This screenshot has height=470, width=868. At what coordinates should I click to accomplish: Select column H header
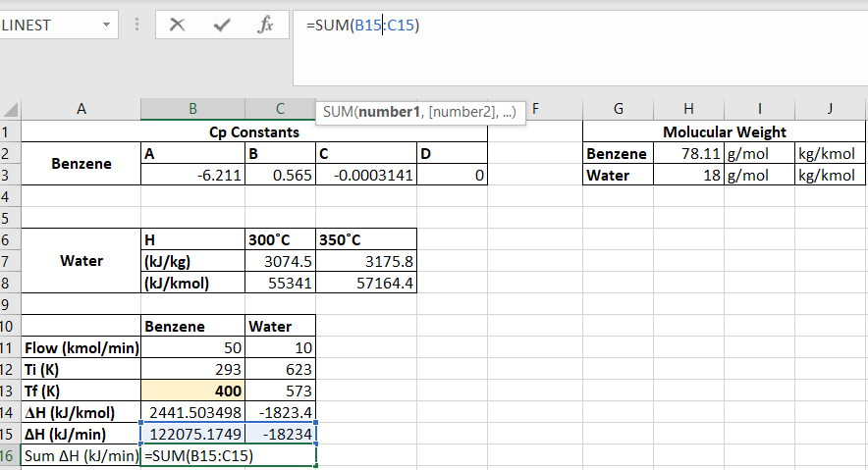pos(688,110)
